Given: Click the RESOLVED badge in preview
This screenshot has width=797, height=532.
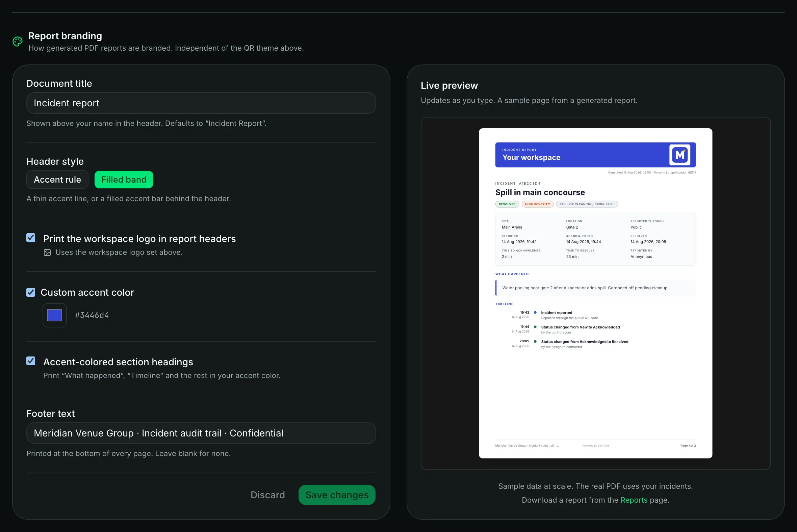Looking at the screenshot, I should [x=507, y=204].
